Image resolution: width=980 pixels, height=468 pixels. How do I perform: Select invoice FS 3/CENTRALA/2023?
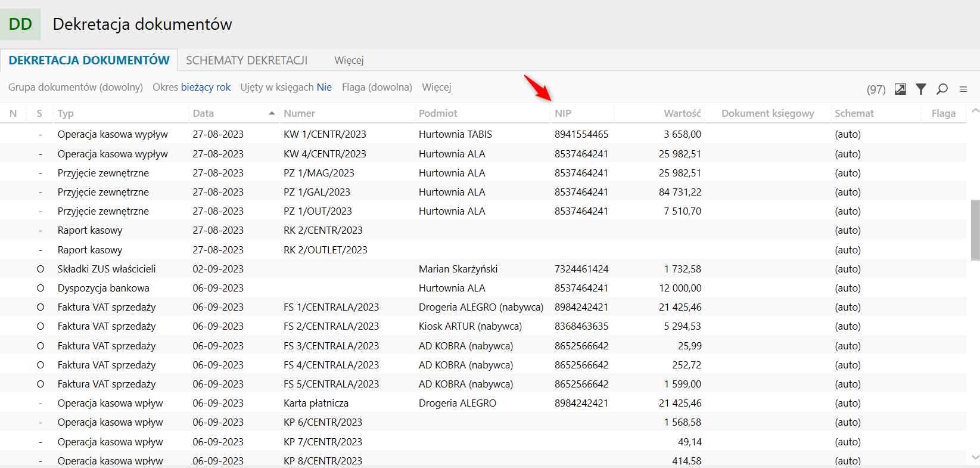(331, 346)
